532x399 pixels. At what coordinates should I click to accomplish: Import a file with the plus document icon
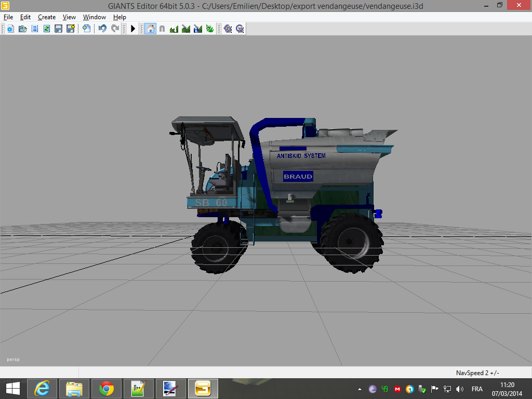87,29
